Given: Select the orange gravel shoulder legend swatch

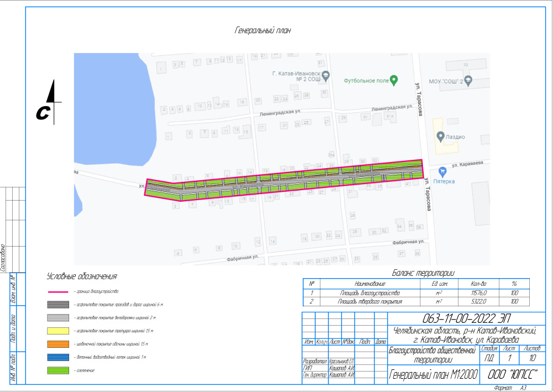Looking at the screenshot, I should click(59, 344).
